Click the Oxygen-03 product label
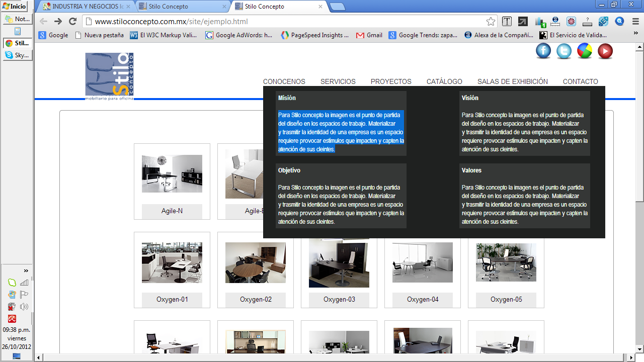The height and width of the screenshot is (362, 644). pos(339,300)
